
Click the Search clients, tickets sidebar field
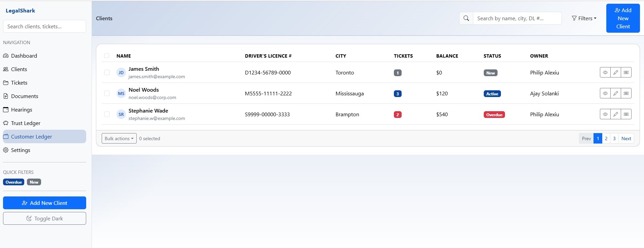44,26
